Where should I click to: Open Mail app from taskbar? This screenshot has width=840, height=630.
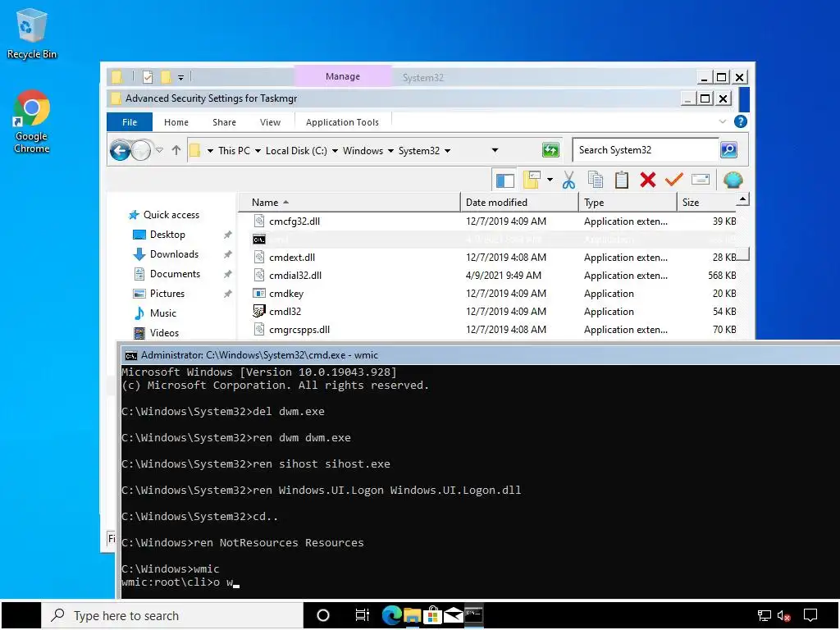click(453, 615)
